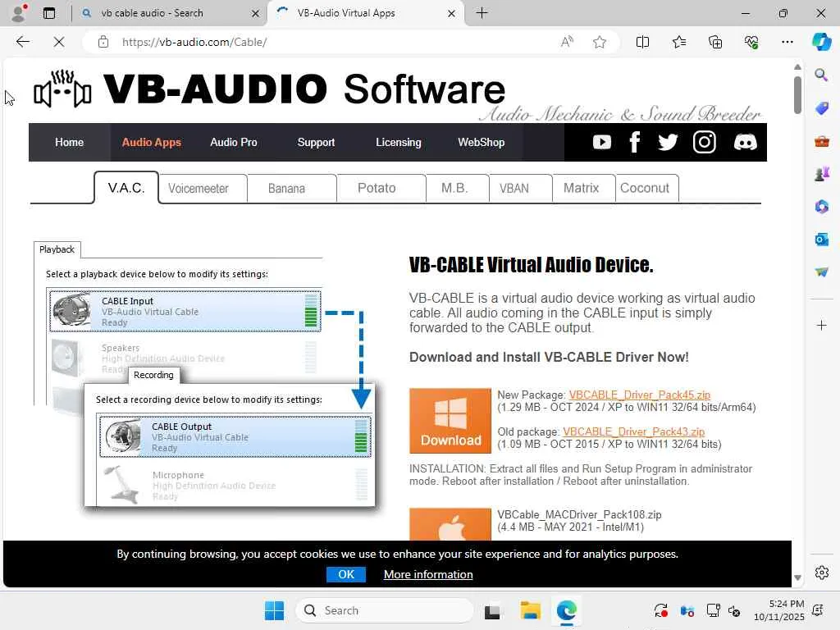
Task: Open Copilot in Edge
Action: point(821,42)
